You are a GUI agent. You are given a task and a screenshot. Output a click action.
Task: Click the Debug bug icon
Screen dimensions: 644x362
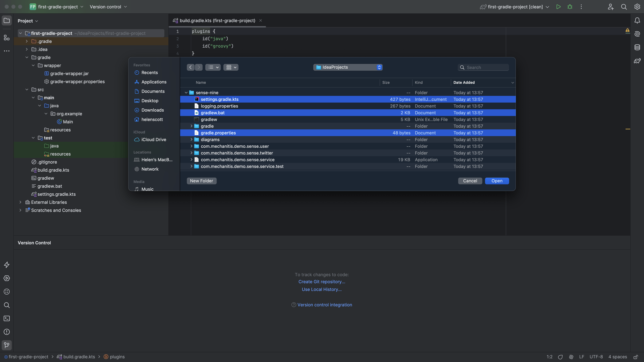(x=570, y=7)
